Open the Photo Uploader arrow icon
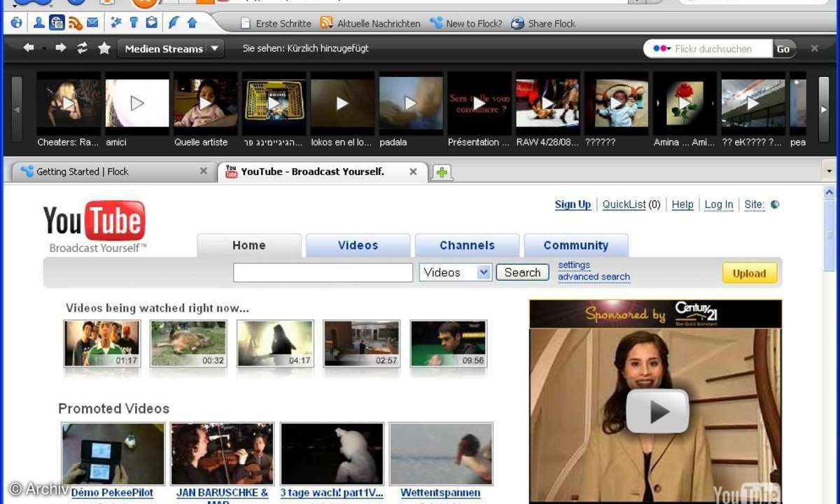 pos(192,23)
